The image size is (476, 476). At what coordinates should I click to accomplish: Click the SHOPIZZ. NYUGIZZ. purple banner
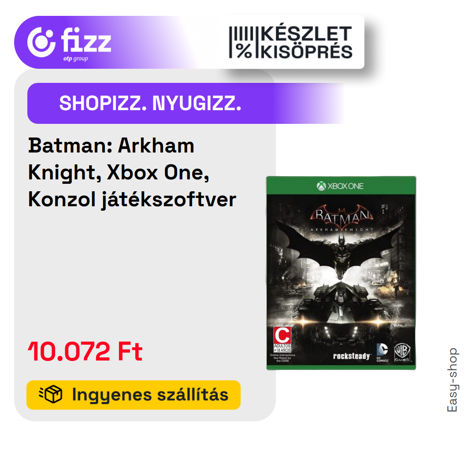[x=185, y=103]
